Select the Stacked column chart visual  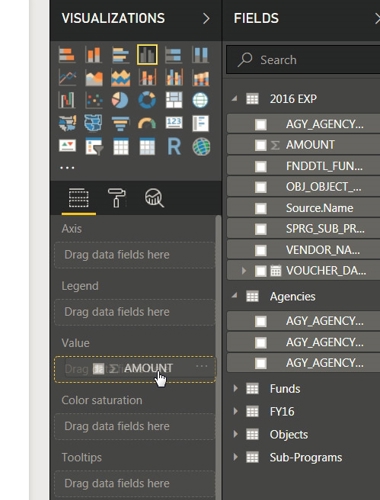point(93,55)
